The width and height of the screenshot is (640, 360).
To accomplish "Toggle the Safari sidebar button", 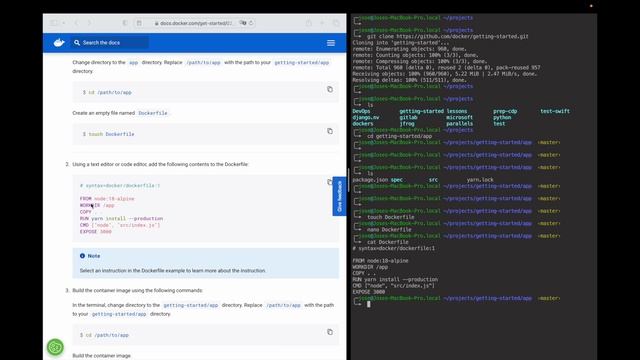I will [53, 23].
